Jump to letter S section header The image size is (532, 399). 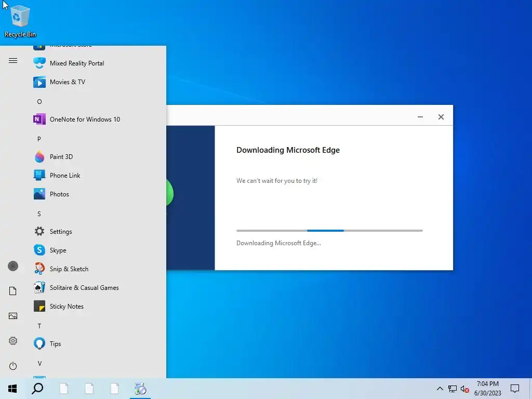click(39, 214)
